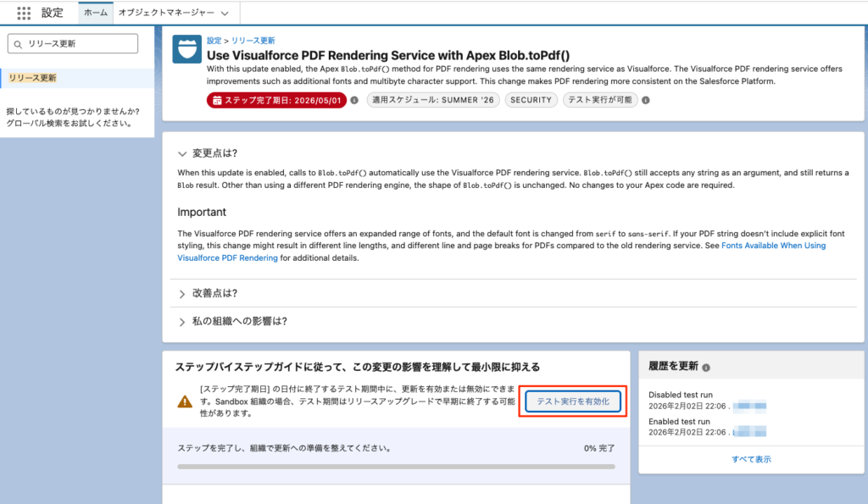
Task: Click the orange warning triangle icon
Action: (x=184, y=401)
